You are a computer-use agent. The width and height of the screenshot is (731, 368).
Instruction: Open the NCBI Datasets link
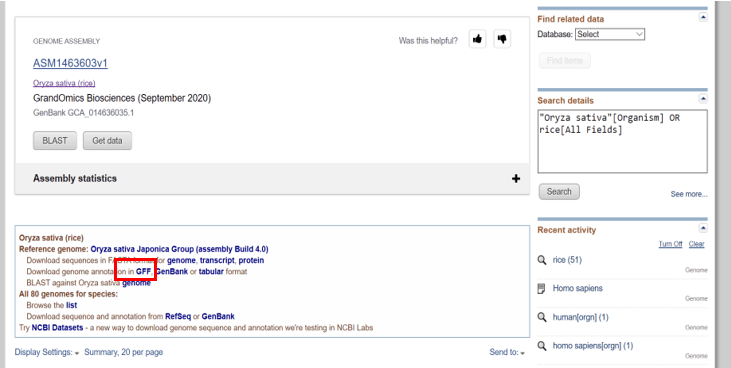(57, 328)
